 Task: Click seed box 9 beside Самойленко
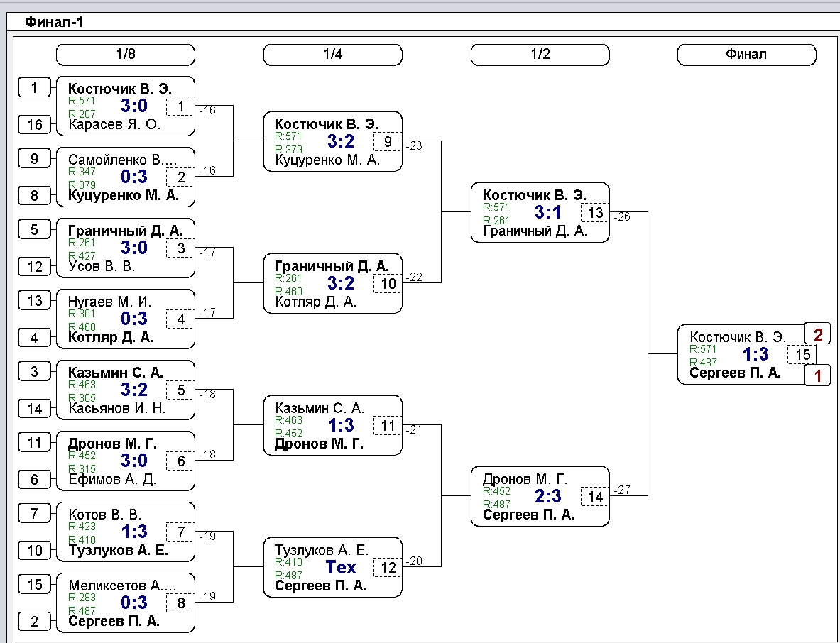(34, 159)
